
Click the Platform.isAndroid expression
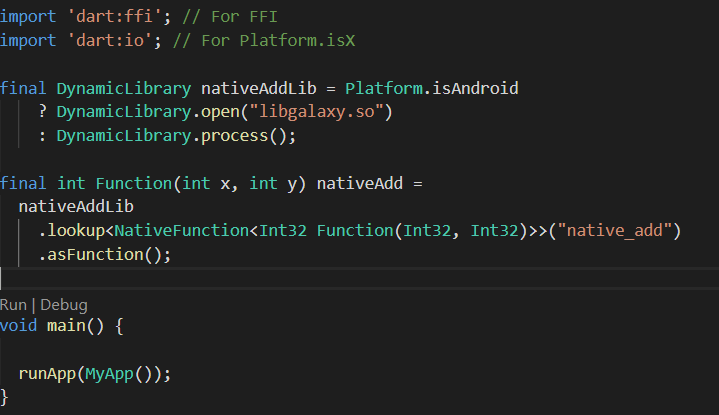coord(431,88)
